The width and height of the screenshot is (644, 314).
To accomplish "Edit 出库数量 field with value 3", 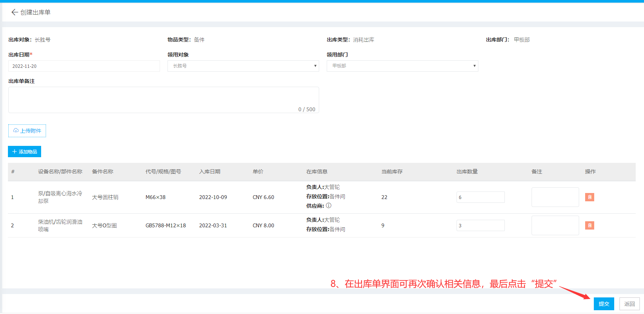I will (481, 225).
